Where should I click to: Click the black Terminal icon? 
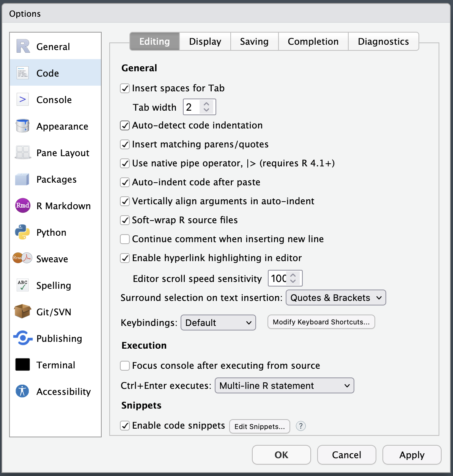tap(23, 365)
